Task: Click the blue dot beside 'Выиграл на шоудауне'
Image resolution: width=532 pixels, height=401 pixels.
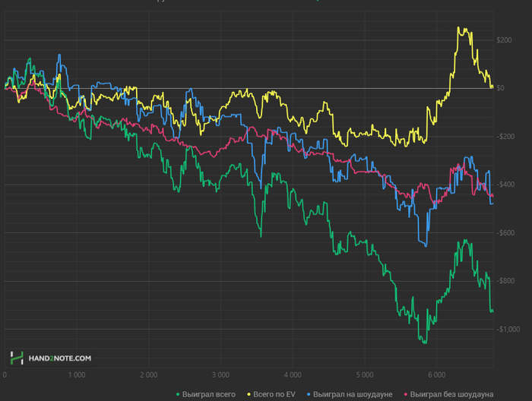Action: 309,395
